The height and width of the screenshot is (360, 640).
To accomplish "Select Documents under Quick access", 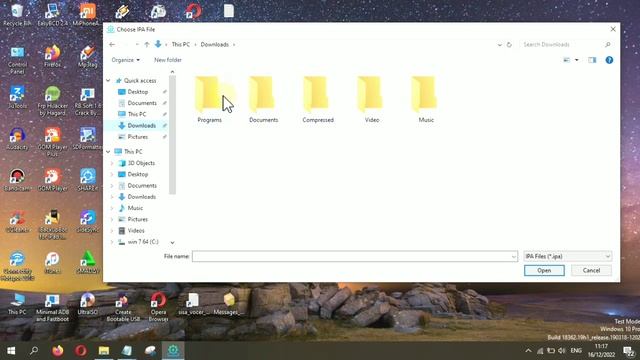I will click(142, 103).
